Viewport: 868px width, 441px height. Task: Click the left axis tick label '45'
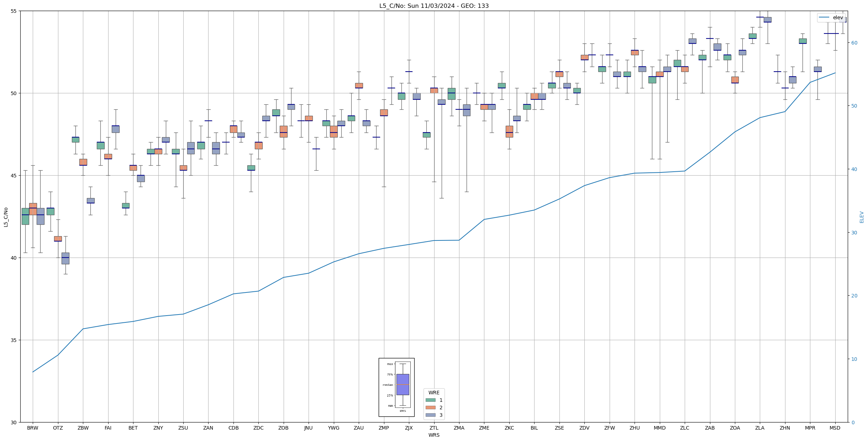click(x=14, y=176)
